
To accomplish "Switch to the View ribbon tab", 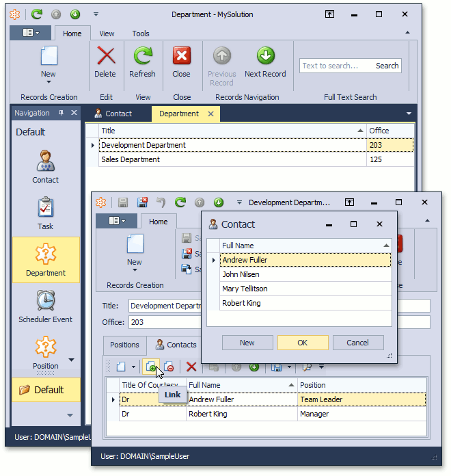I will [107, 34].
